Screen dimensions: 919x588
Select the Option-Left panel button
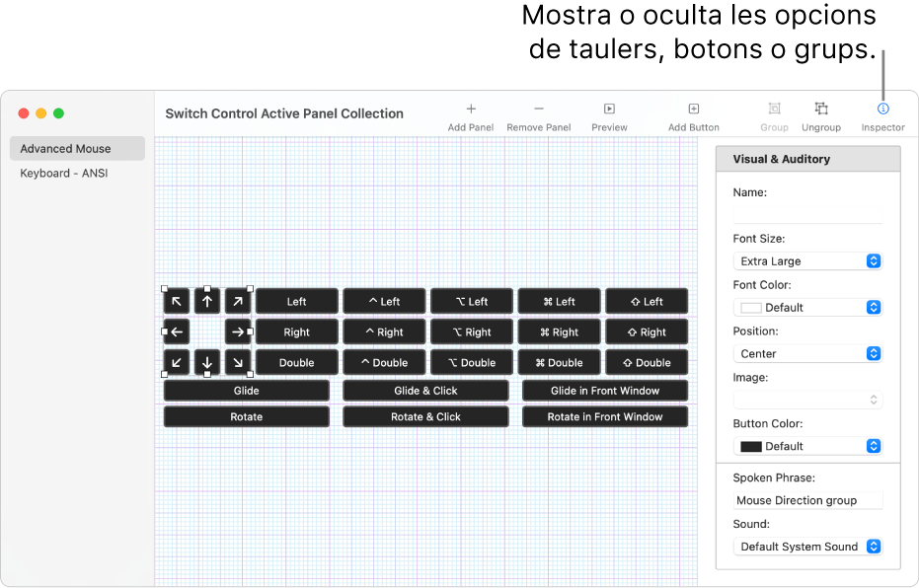click(x=472, y=302)
